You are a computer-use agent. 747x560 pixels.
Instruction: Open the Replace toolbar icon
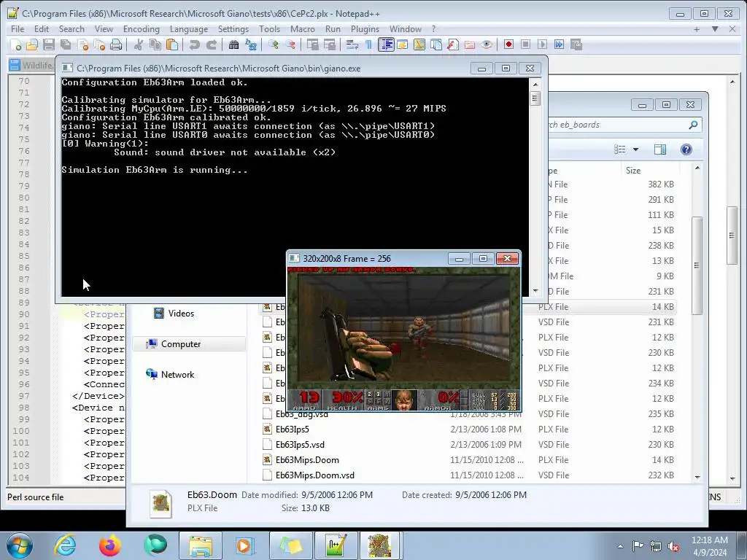point(251,44)
